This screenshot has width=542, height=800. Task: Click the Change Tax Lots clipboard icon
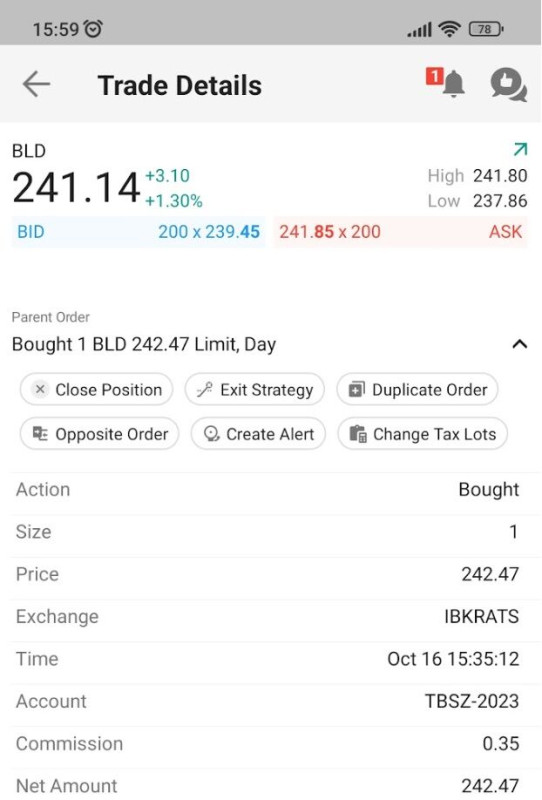click(358, 434)
